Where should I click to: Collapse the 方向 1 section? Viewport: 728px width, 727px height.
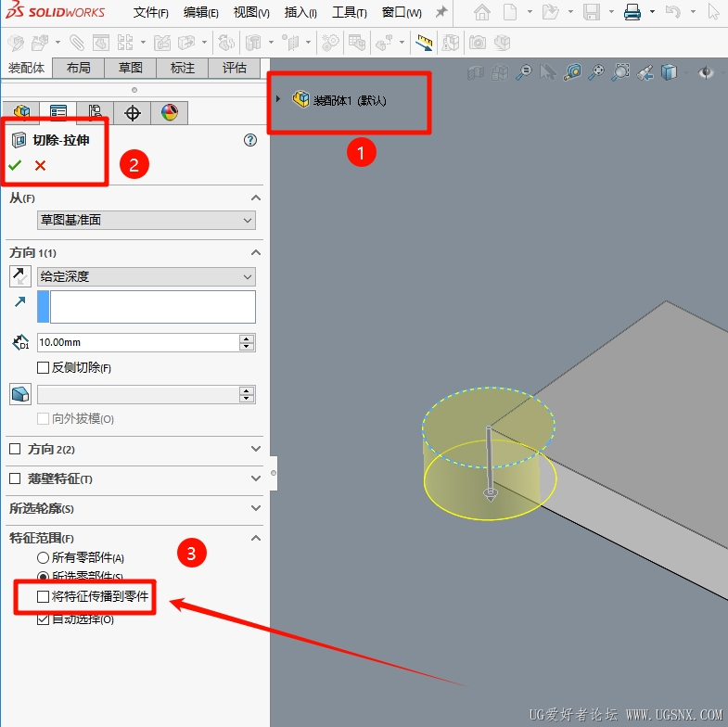click(256, 252)
